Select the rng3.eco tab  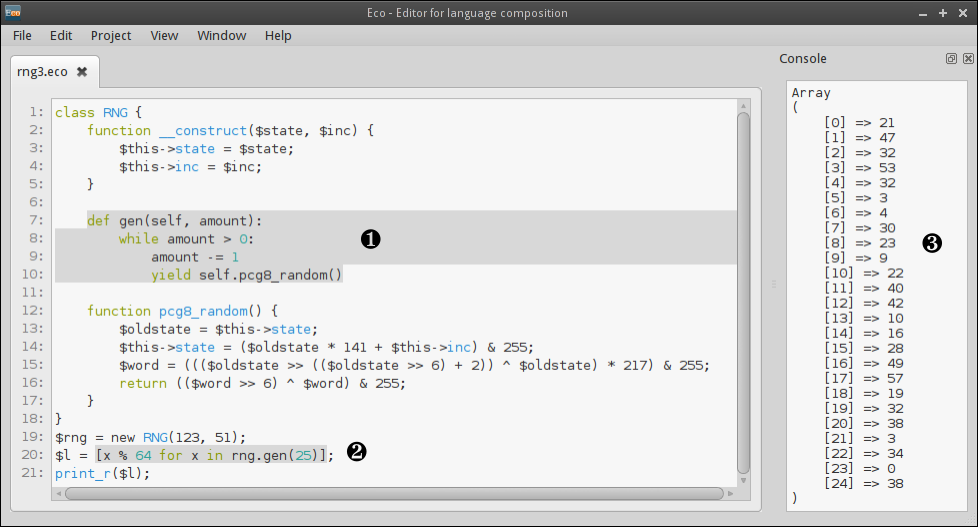42,72
